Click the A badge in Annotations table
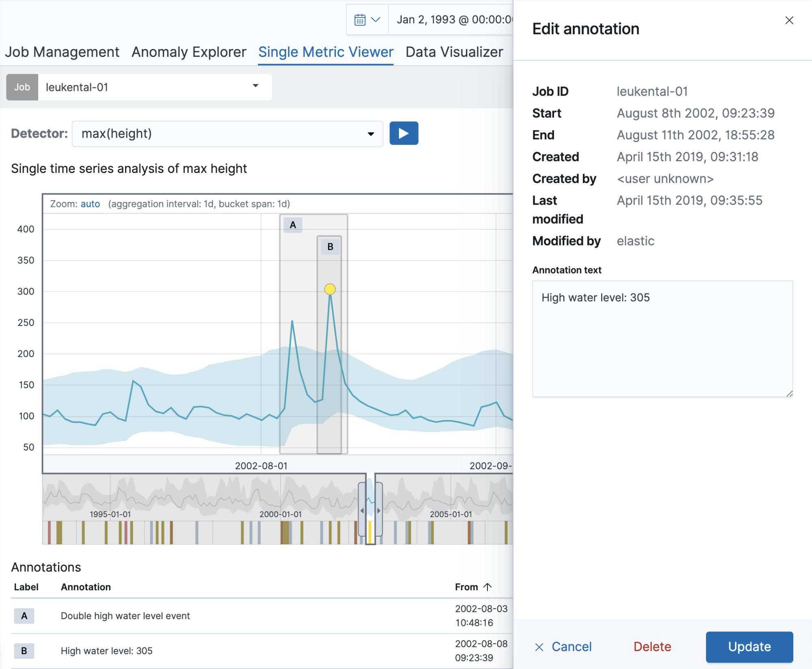The width and height of the screenshot is (812, 669). (x=24, y=616)
